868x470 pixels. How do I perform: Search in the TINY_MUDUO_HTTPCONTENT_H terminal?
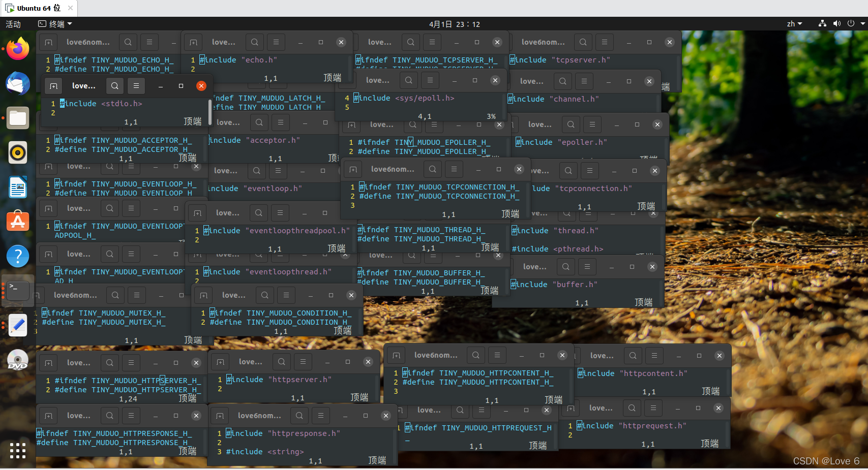(476, 355)
